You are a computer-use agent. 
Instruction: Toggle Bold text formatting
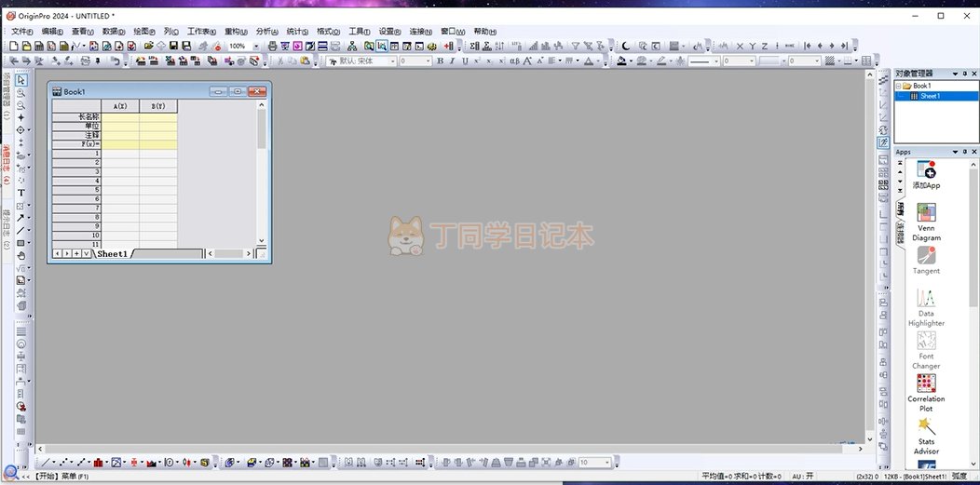click(440, 61)
